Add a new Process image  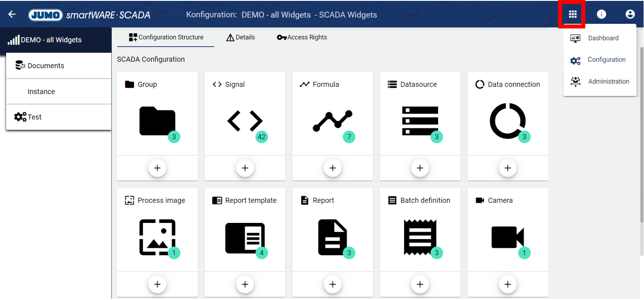tap(157, 284)
